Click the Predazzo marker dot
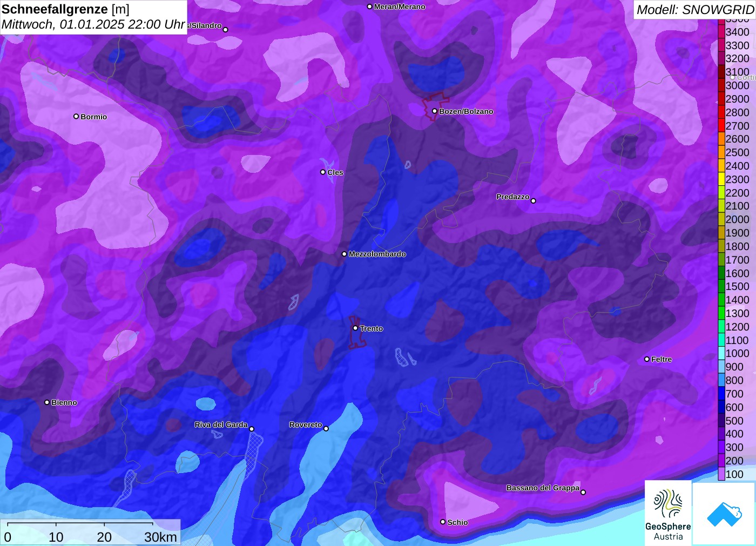Image resolution: width=756 pixels, height=546 pixels. pos(534,201)
